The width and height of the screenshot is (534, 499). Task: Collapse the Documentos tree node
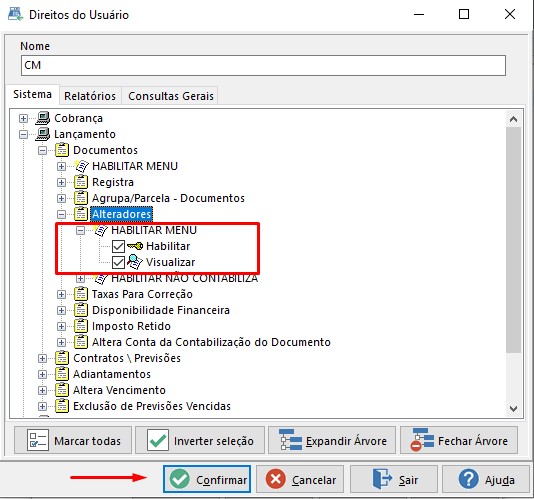42,150
